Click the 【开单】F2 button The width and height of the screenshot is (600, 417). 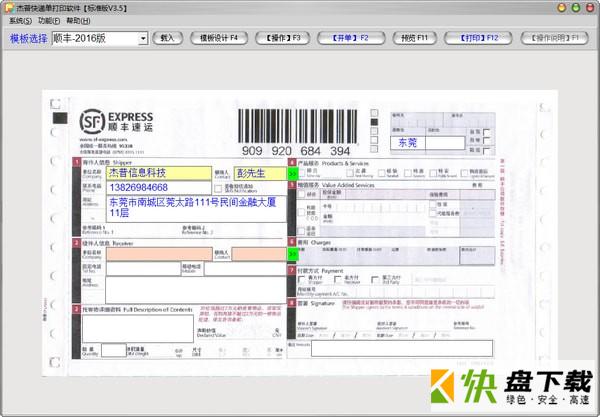pos(351,38)
